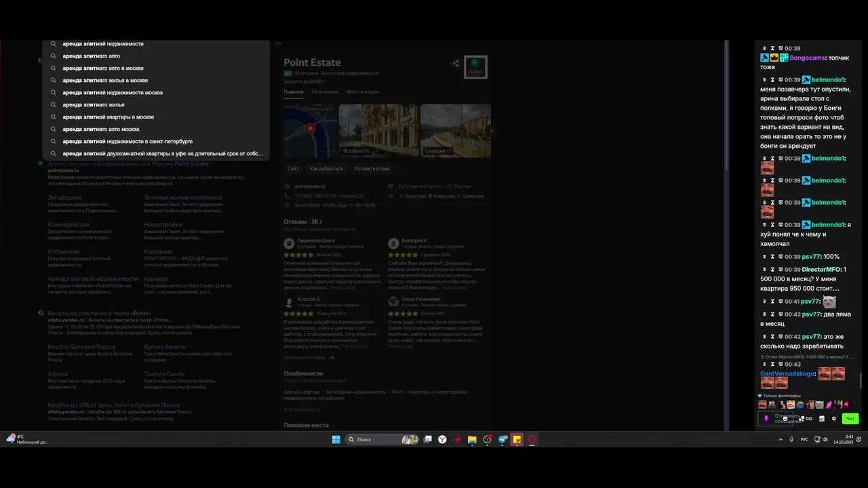Select suggestion 'аренда элитной недвижимости в санкт-петербурге'
The image size is (868, 488).
(156, 141)
